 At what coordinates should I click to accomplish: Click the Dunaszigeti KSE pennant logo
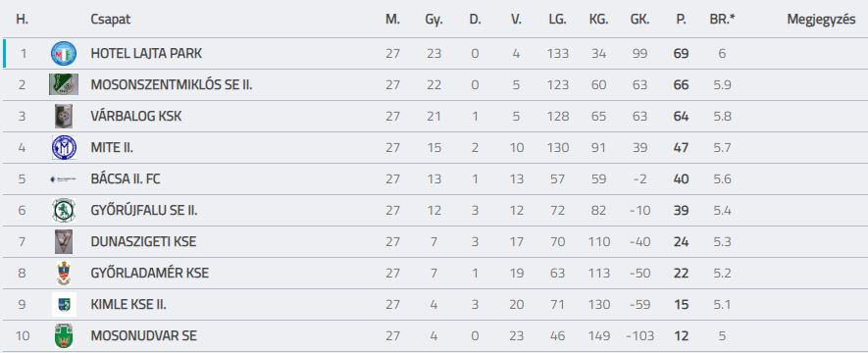coord(64,242)
